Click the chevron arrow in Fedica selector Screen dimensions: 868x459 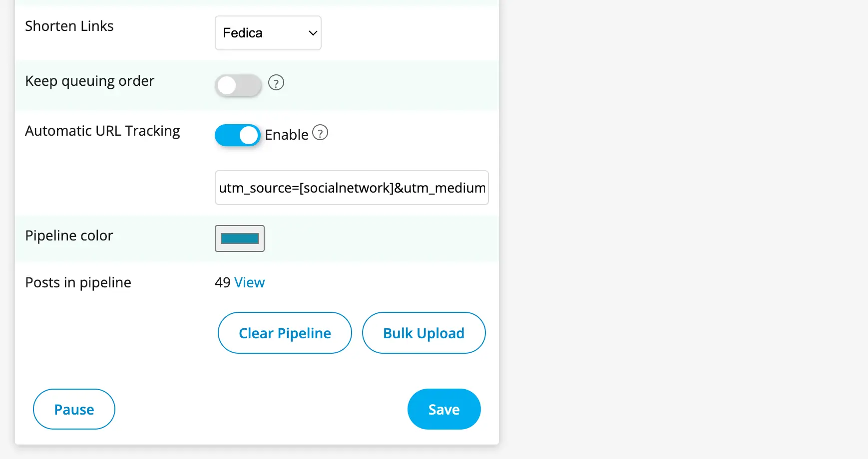pos(313,33)
